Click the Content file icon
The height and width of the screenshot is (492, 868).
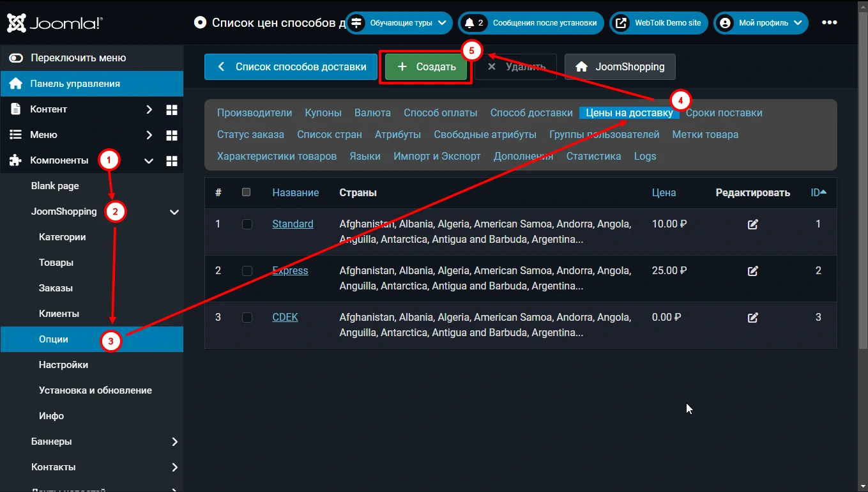pos(16,109)
